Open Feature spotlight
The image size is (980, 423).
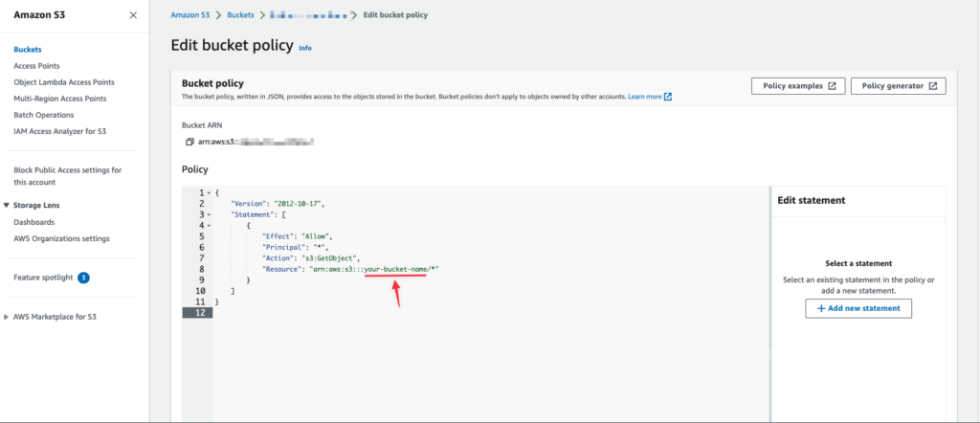click(x=43, y=278)
